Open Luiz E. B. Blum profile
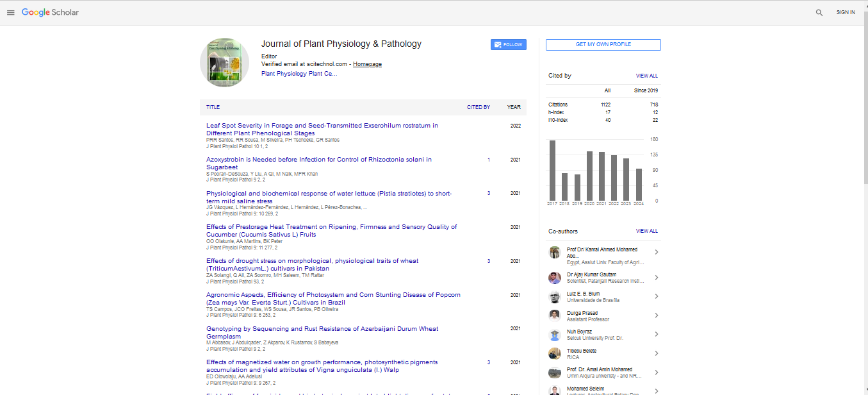 pos(584,294)
